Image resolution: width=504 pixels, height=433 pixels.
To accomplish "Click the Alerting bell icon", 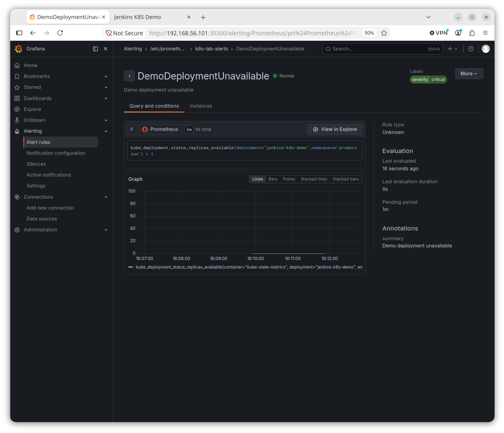I will pos(17,131).
